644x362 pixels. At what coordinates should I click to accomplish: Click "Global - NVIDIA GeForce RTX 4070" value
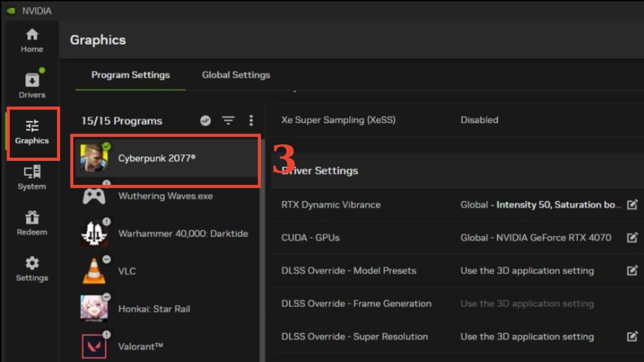click(x=536, y=237)
